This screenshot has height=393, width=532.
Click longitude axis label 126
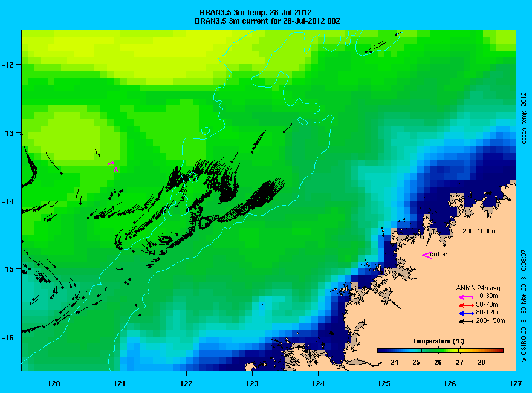[x=450, y=384]
